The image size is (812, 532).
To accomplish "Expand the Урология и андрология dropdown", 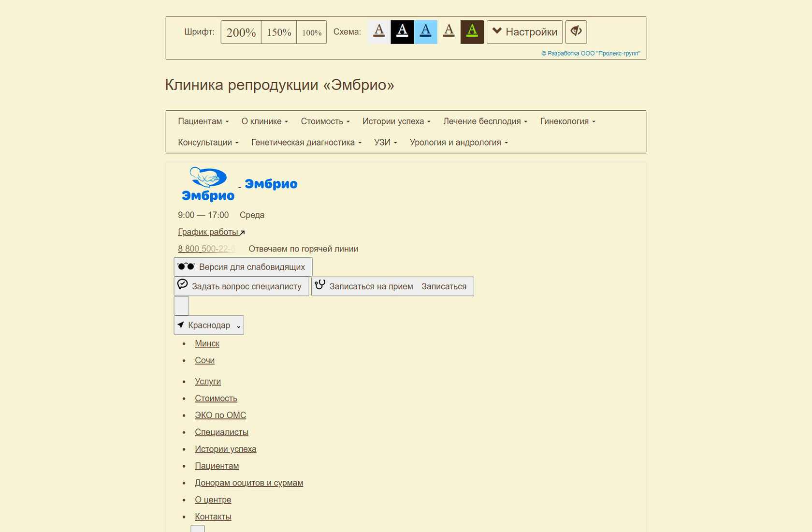I will (x=459, y=143).
